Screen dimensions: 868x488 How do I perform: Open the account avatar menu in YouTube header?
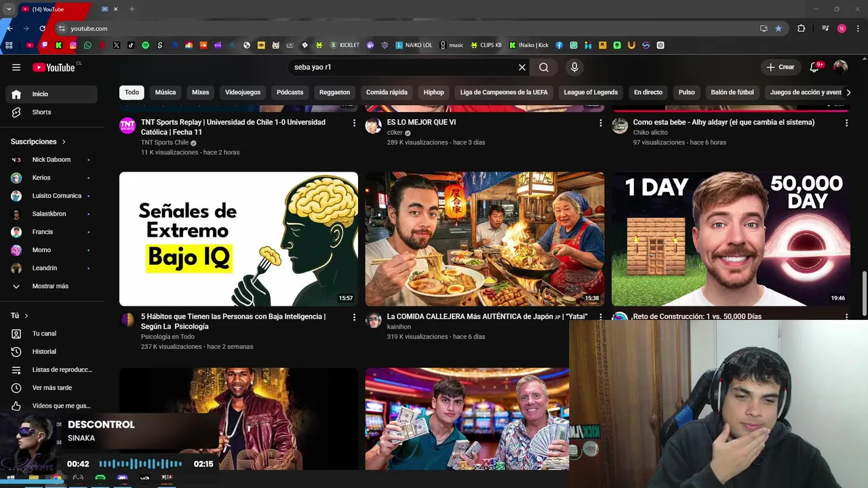coord(840,67)
